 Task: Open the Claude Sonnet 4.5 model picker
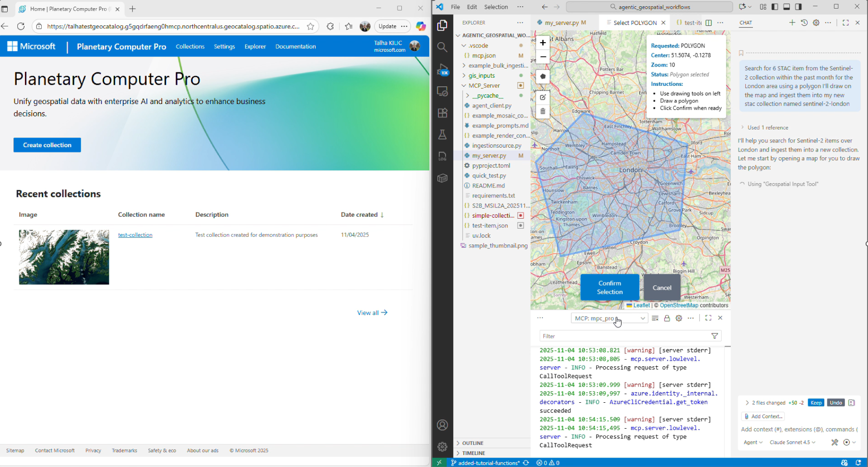click(792, 443)
